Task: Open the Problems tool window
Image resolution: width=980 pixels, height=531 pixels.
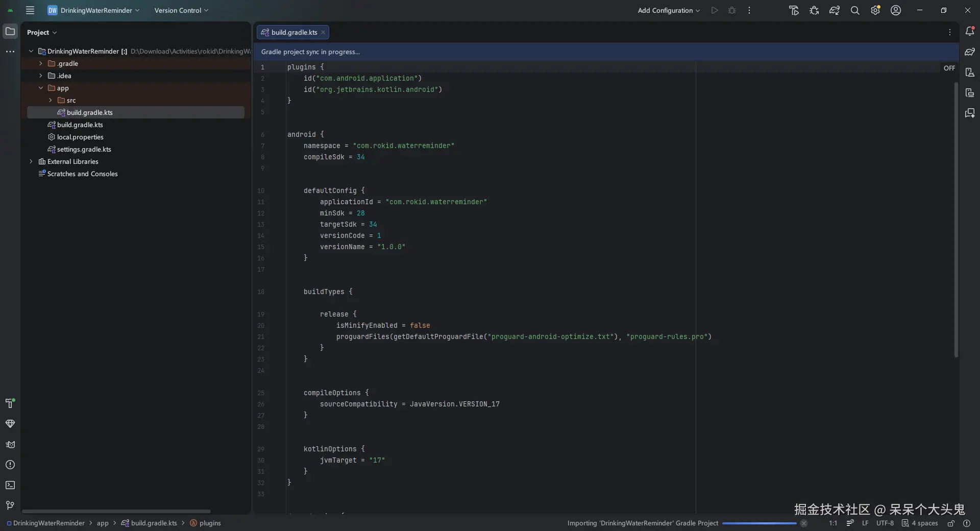Action: pos(10,465)
